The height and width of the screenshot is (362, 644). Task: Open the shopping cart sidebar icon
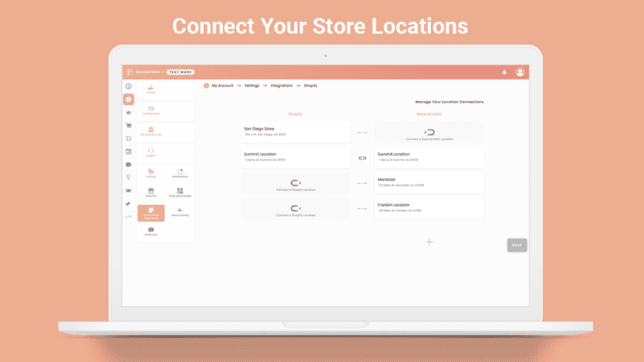pyautogui.click(x=128, y=126)
